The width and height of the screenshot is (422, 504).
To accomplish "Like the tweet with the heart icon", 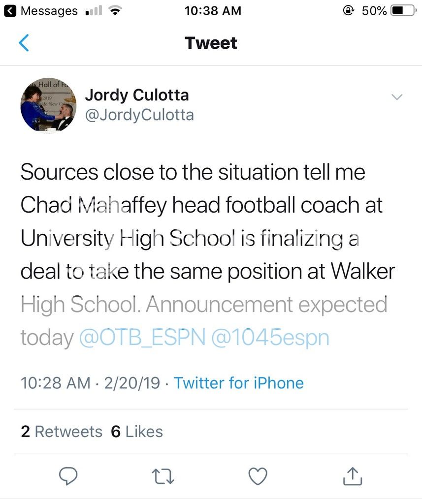I will point(257,476).
